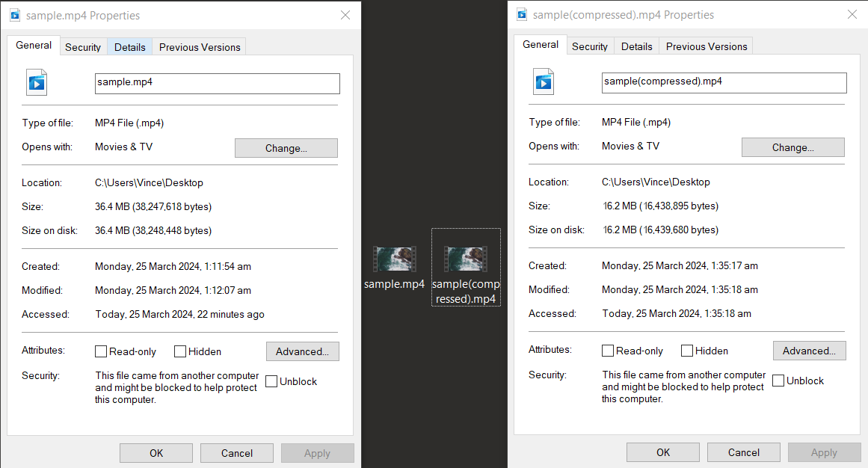Switch to the Security tab for sample.mp4
The height and width of the screenshot is (468, 868).
[x=83, y=46]
